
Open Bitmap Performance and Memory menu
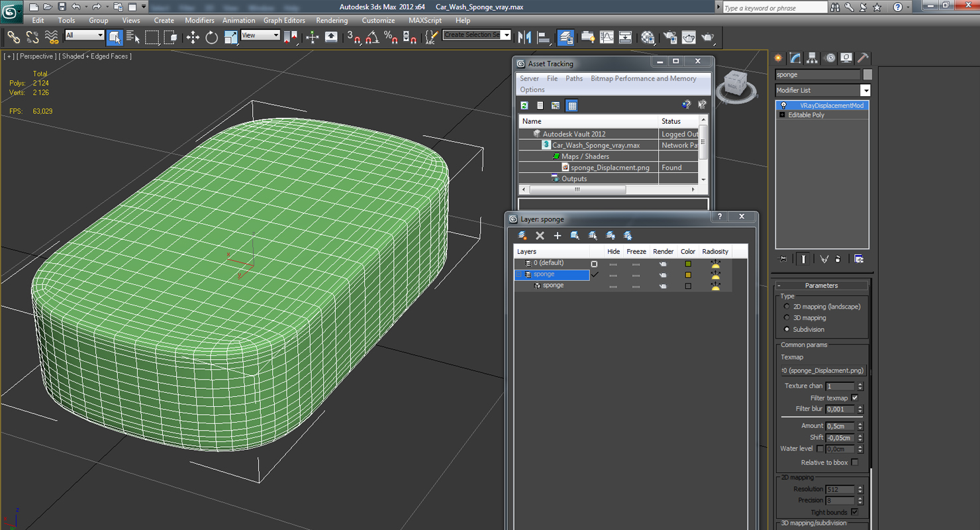[644, 78]
